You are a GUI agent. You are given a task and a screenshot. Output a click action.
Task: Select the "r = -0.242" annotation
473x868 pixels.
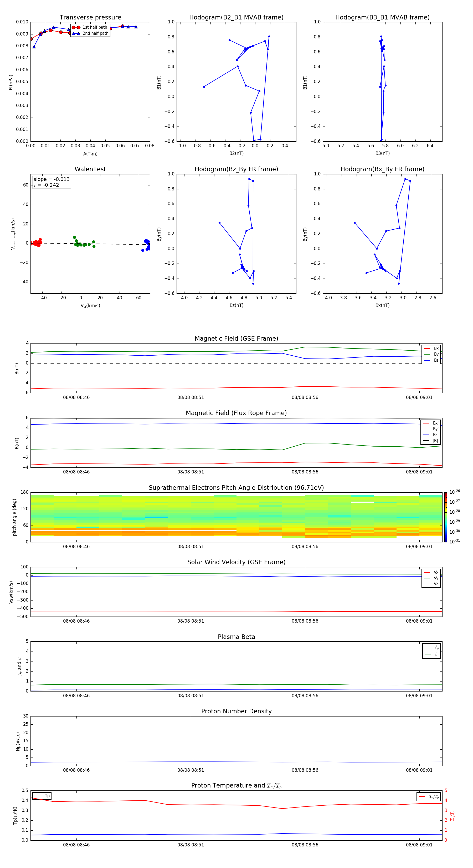click(x=47, y=185)
